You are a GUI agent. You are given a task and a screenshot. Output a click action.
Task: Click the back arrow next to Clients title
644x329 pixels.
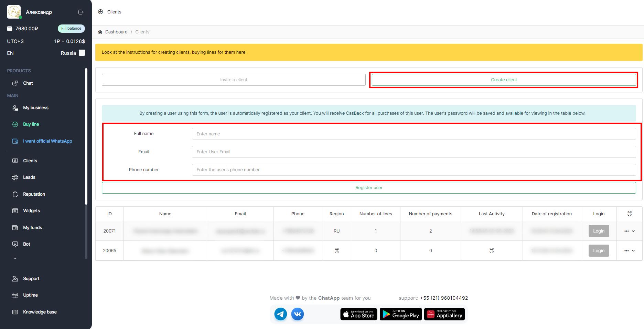pyautogui.click(x=100, y=12)
